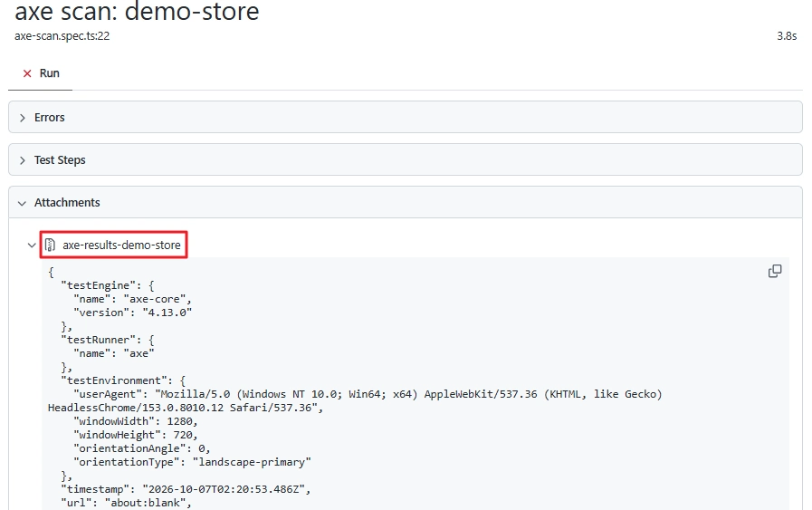Click the "testRunner" line in JSON
This screenshot has height=510, width=812.
[x=107, y=340]
